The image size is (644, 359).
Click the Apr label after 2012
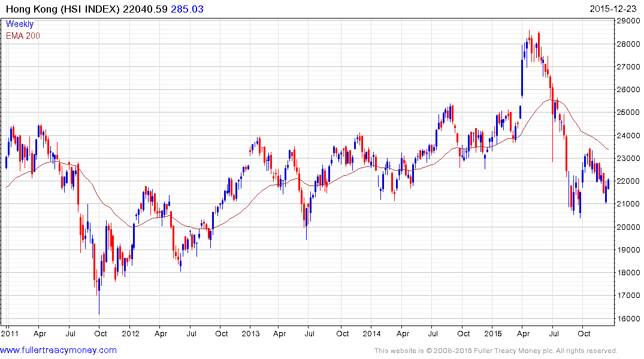click(x=161, y=333)
